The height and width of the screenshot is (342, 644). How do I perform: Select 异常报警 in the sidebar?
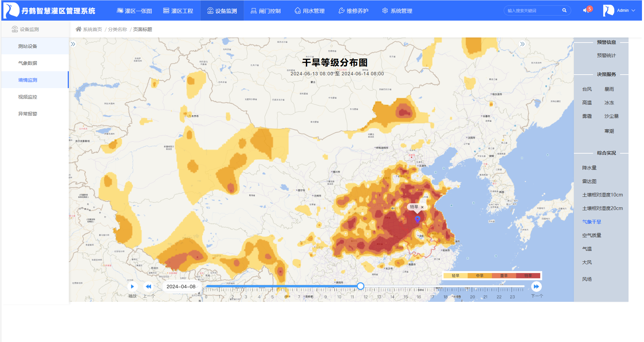pyautogui.click(x=35, y=114)
